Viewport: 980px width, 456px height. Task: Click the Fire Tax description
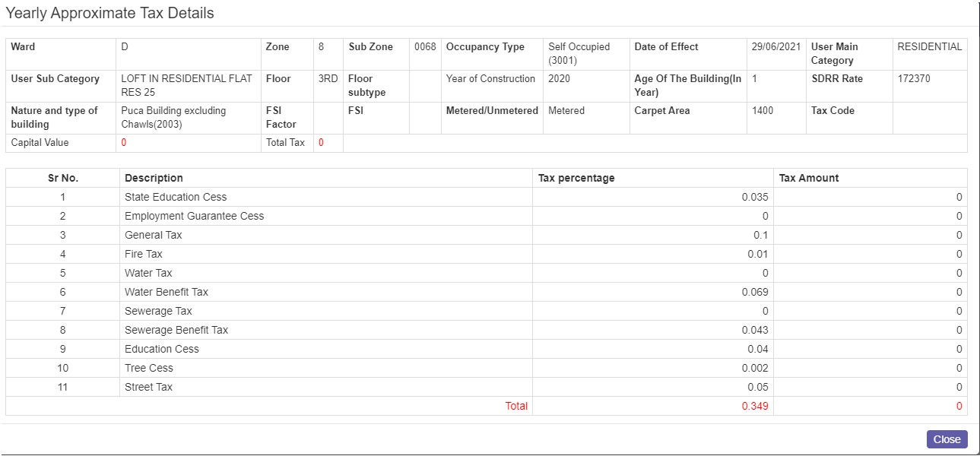tap(144, 253)
